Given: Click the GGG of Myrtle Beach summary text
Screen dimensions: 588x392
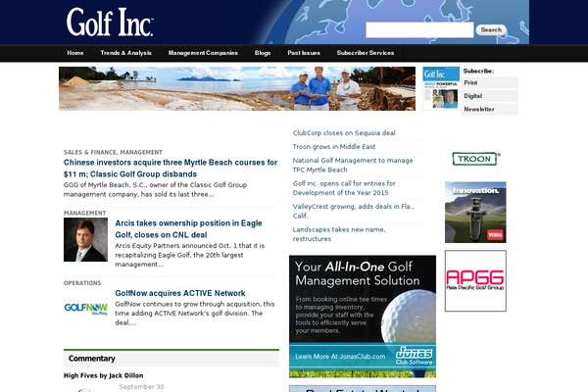Looking at the screenshot, I should (x=155, y=189).
